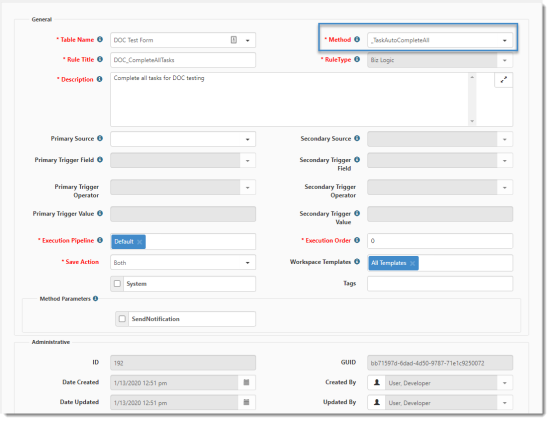
Task: Click the info icon next to Method Parameters
Action: pyautogui.click(x=95, y=299)
